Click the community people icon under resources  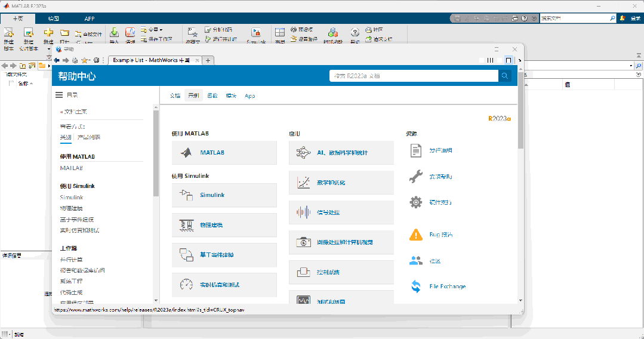click(415, 261)
